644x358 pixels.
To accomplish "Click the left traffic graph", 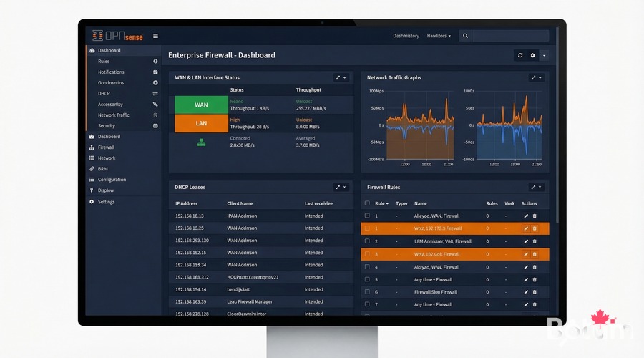I will pos(420,125).
